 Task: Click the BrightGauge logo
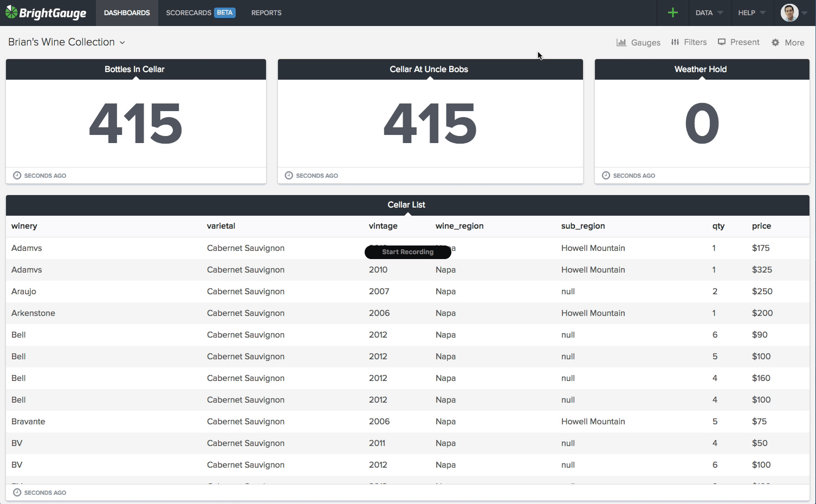click(46, 12)
